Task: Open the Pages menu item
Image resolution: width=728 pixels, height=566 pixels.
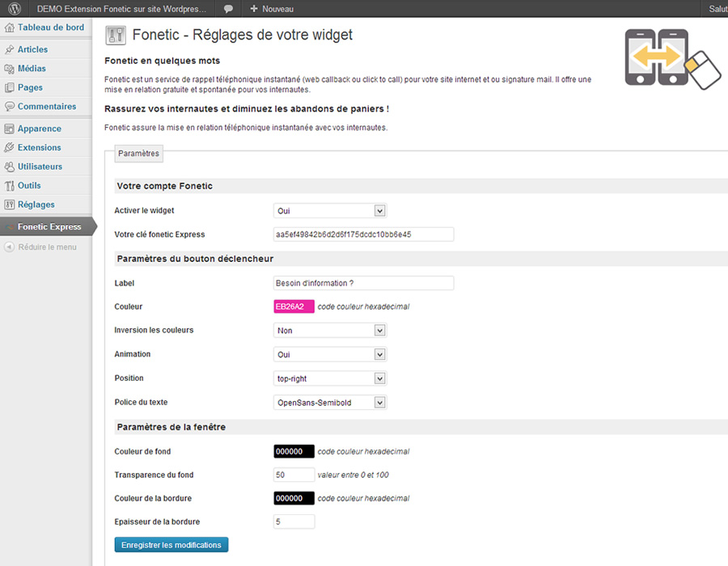Action: tap(30, 87)
